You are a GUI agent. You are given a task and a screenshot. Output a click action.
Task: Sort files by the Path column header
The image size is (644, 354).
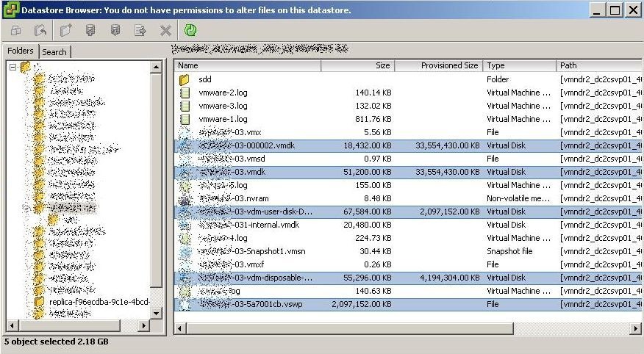tap(599, 65)
